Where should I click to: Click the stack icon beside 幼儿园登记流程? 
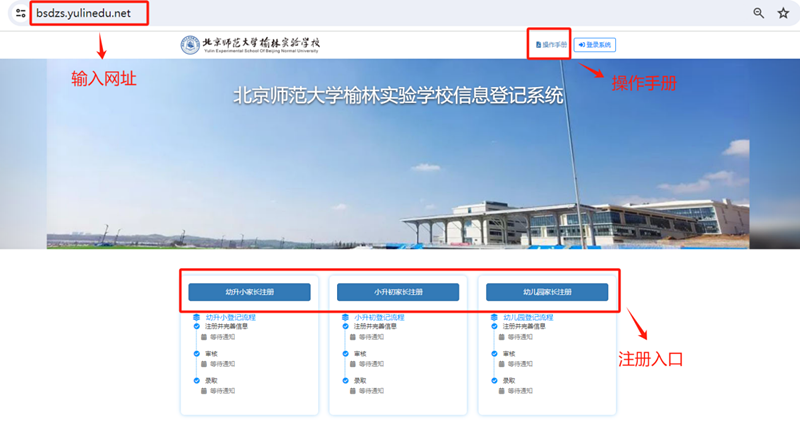[x=494, y=317]
